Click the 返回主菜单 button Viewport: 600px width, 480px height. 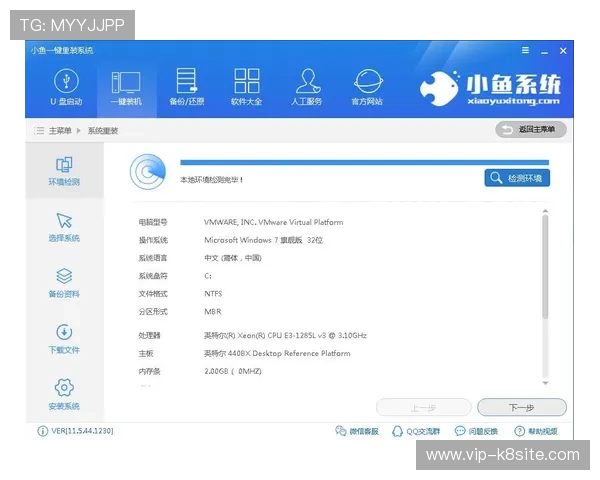[531, 130]
